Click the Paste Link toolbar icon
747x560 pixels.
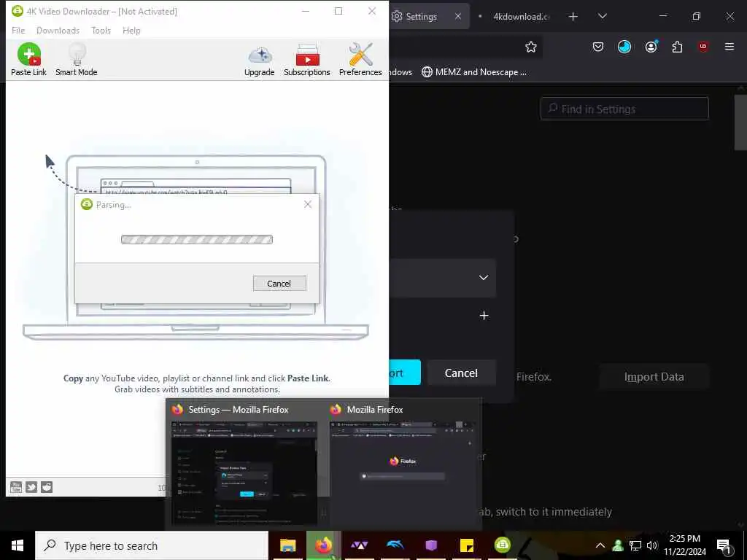click(x=28, y=59)
